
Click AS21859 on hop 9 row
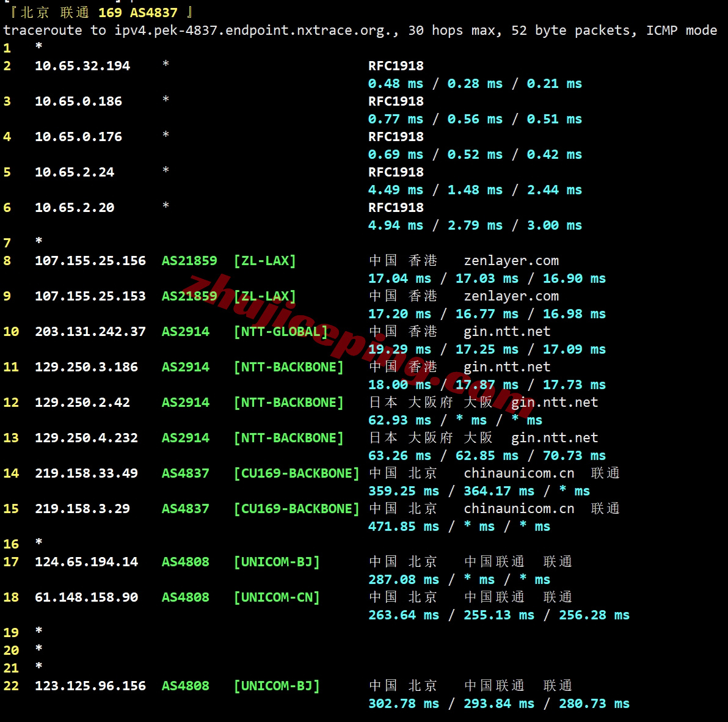pyautogui.click(x=189, y=296)
